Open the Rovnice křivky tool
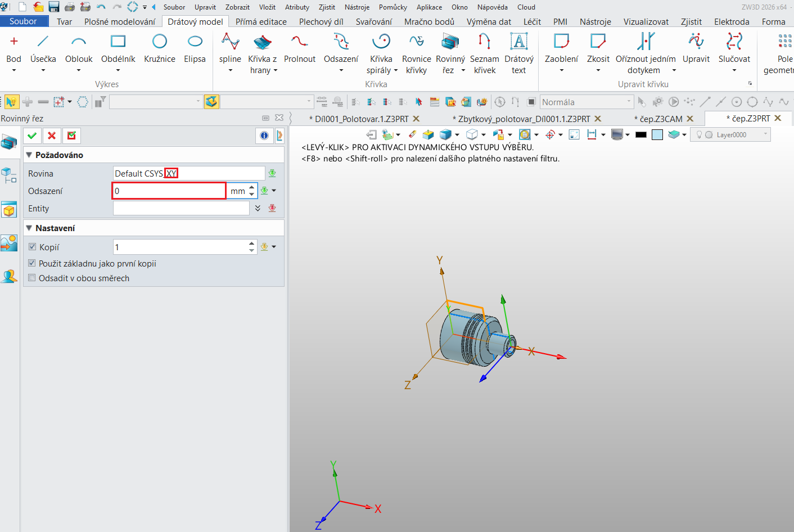This screenshot has height=532, width=794. [416, 54]
